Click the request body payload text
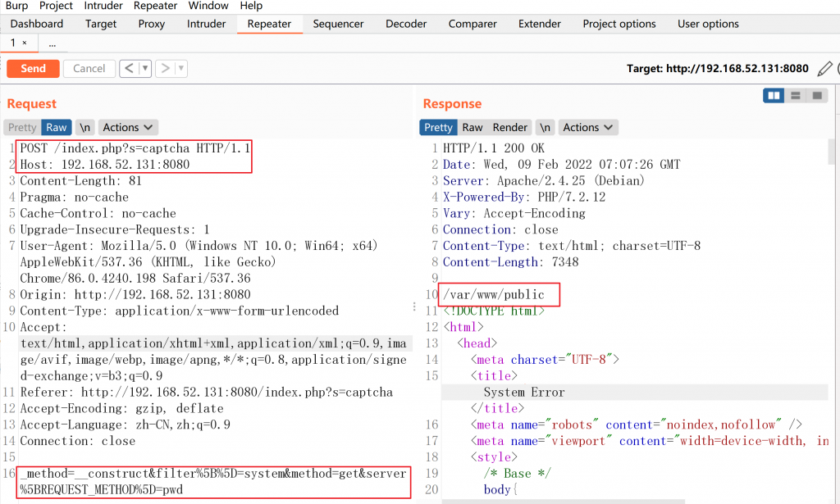Screen dimensions: 840x504 pyautogui.click(x=214, y=482)
